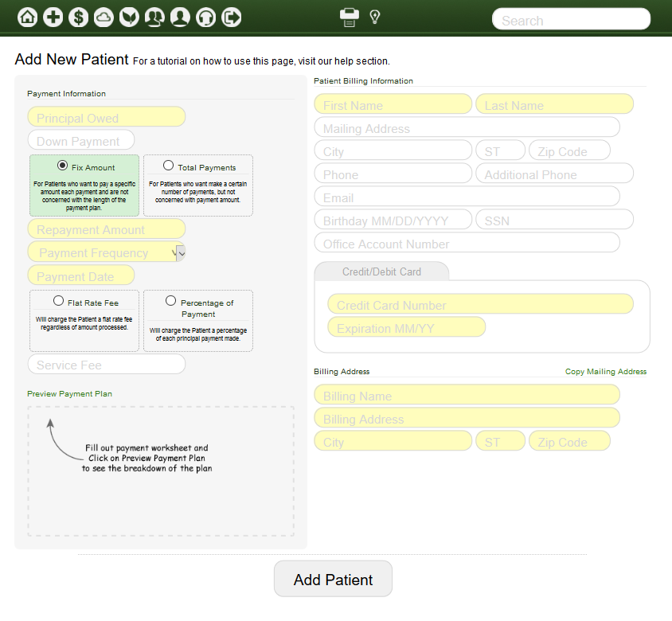Click the Preview Payment Plan link
Image resolution: width=672 pixels, height=621 pixels.
(x=69, y=394)
